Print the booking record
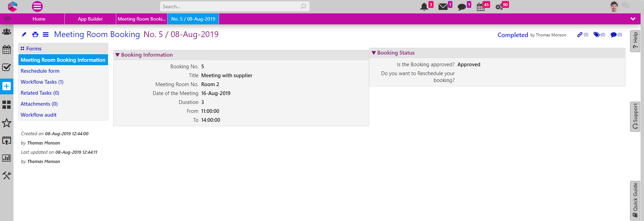 [x=35, y=34]
